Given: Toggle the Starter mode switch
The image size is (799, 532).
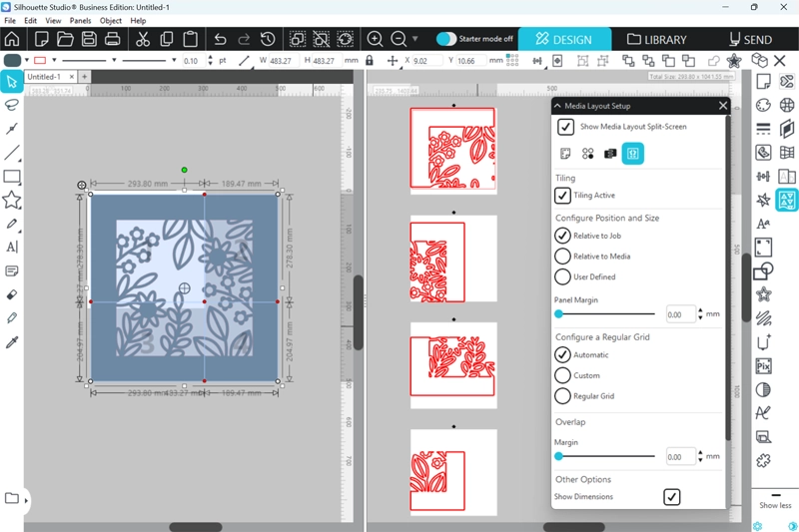Looking at the screenshot, I should click(x=446, y=39).
